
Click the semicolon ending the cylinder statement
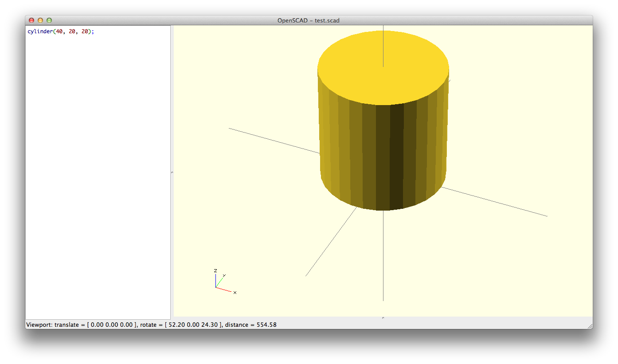93,32
